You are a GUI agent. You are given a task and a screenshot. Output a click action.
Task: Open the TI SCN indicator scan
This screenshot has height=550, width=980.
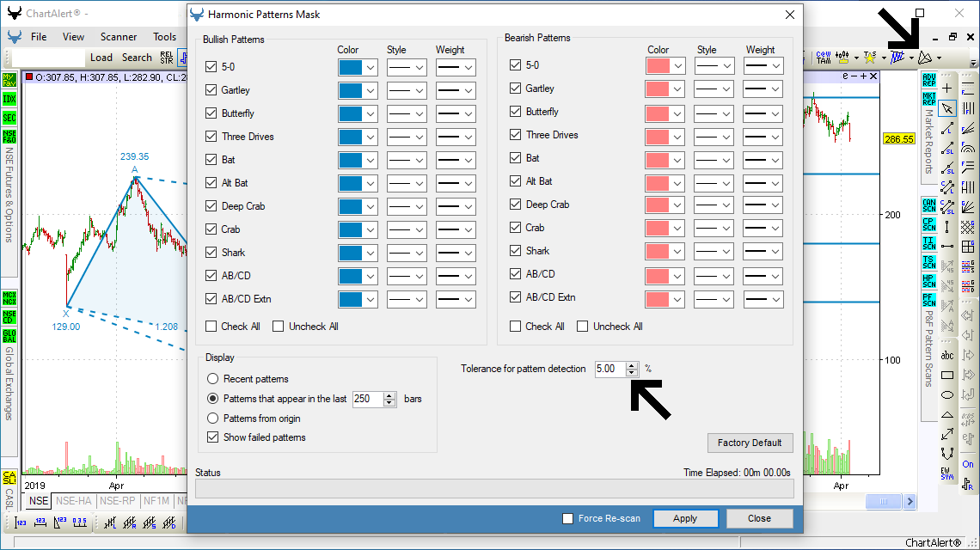(928, 243)
